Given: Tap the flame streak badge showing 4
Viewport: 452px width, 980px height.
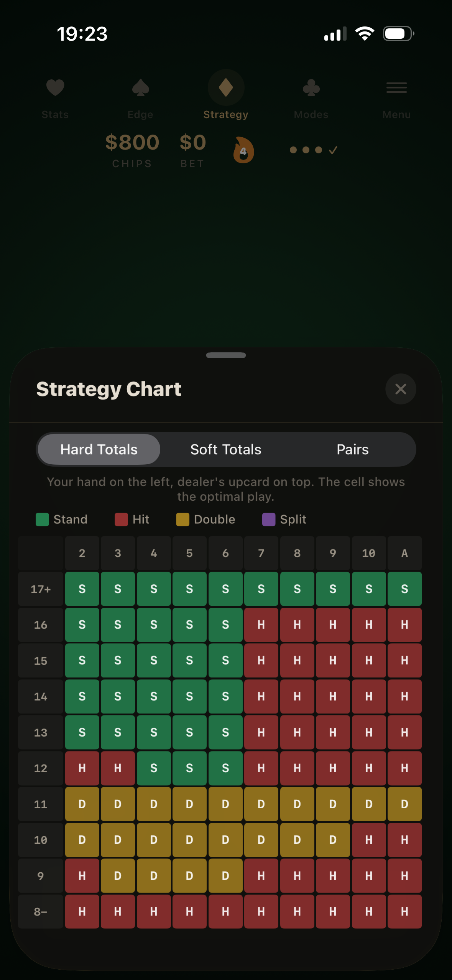Looking at the screenshot, I should 243,151.
